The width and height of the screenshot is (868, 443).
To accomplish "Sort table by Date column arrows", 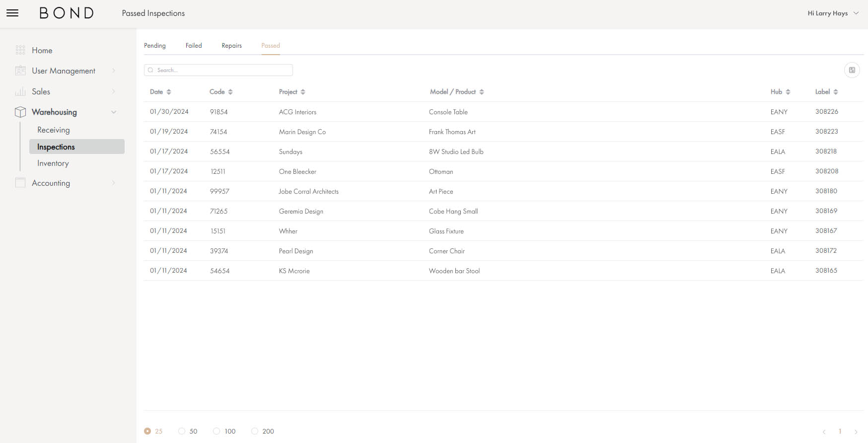I will tap(169, 92).
